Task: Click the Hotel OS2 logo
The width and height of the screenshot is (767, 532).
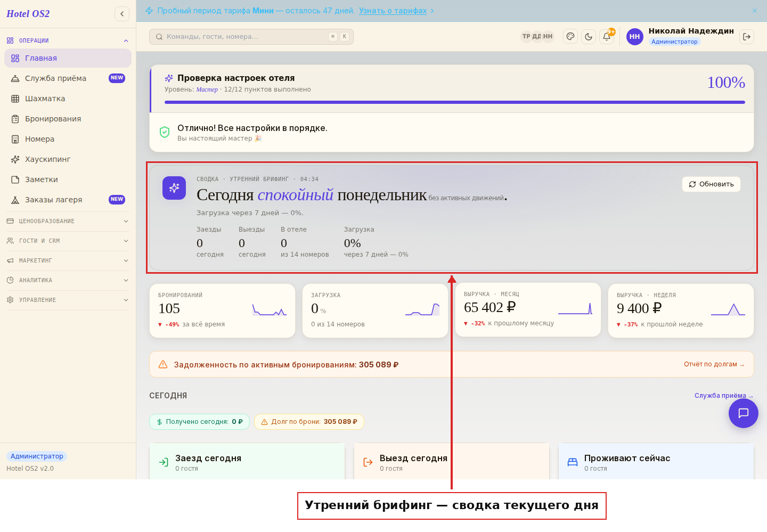Action: tap(28, 14)
